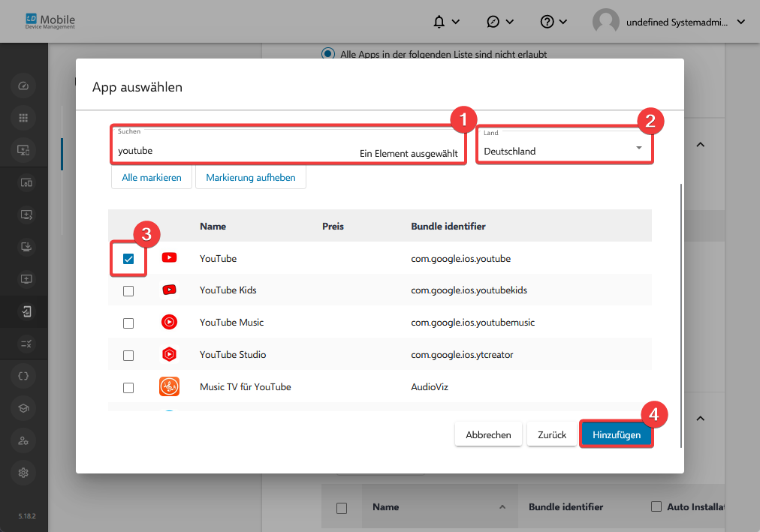The image size is (760, 532).
Task: Open the highlighted profiles sidebar icon
Action: click(26, 311)
